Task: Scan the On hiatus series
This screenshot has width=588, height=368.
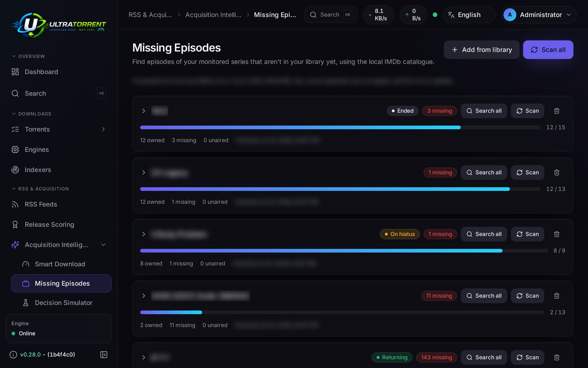Action: (527, 234)
